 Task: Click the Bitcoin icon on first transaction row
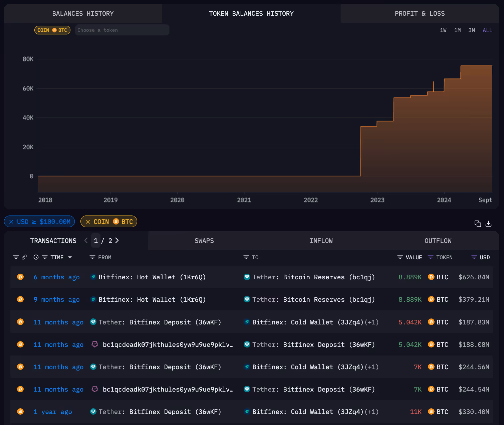tap(20, 277)
